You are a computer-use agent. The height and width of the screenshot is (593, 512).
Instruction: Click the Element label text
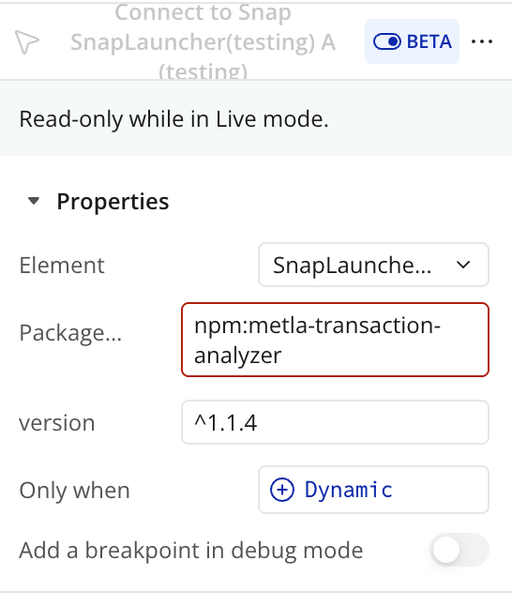click(62, 265)
